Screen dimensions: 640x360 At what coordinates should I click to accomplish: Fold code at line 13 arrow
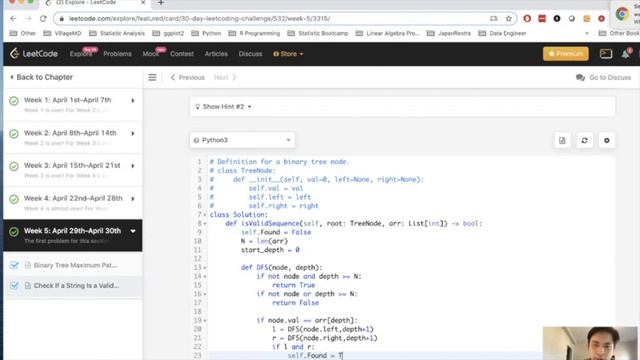tap(205, 268)
